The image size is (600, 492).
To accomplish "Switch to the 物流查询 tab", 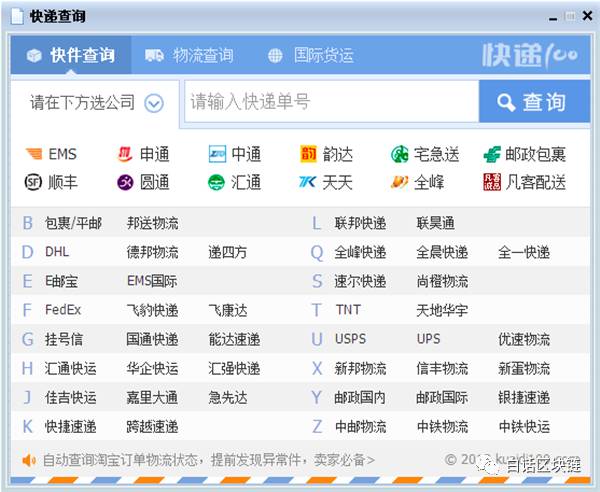I will pyautogui.click(x=189, y=55).
